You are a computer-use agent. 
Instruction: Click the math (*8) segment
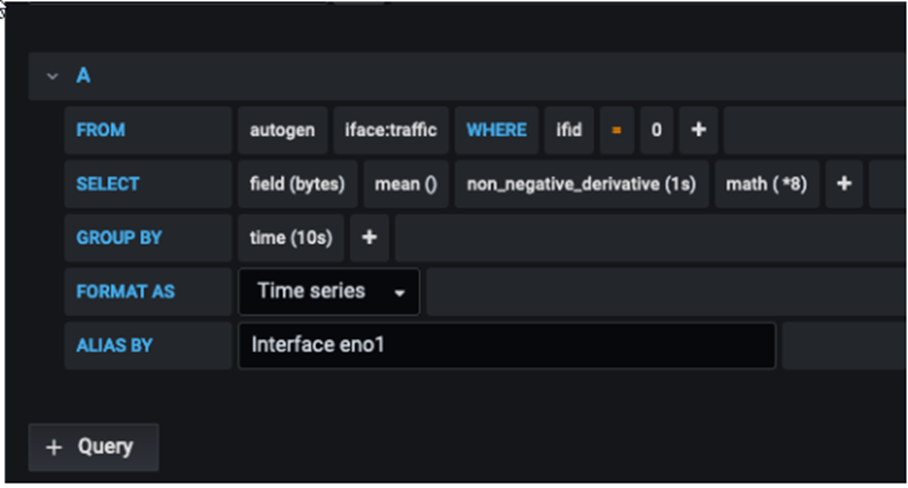tap(766, 184)
